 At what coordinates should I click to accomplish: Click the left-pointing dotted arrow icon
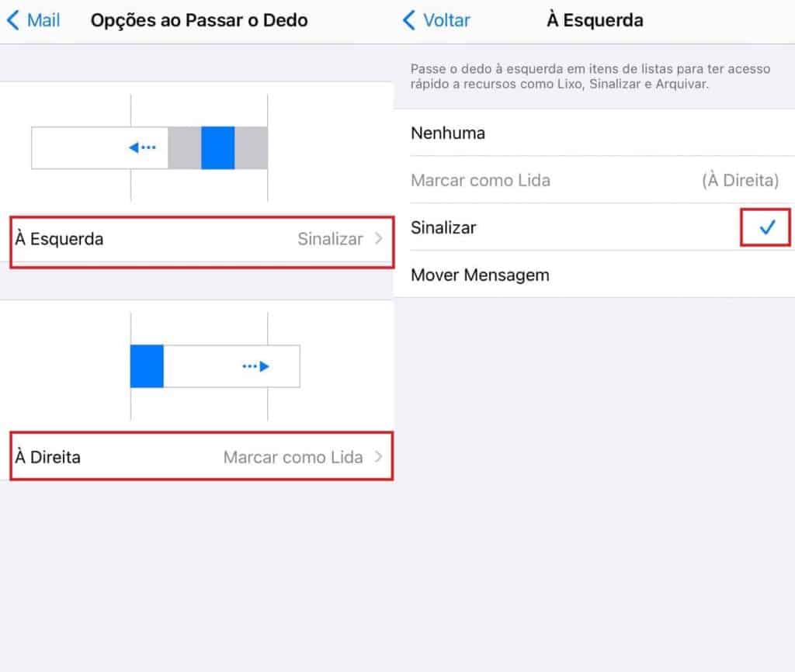[142, 147]
